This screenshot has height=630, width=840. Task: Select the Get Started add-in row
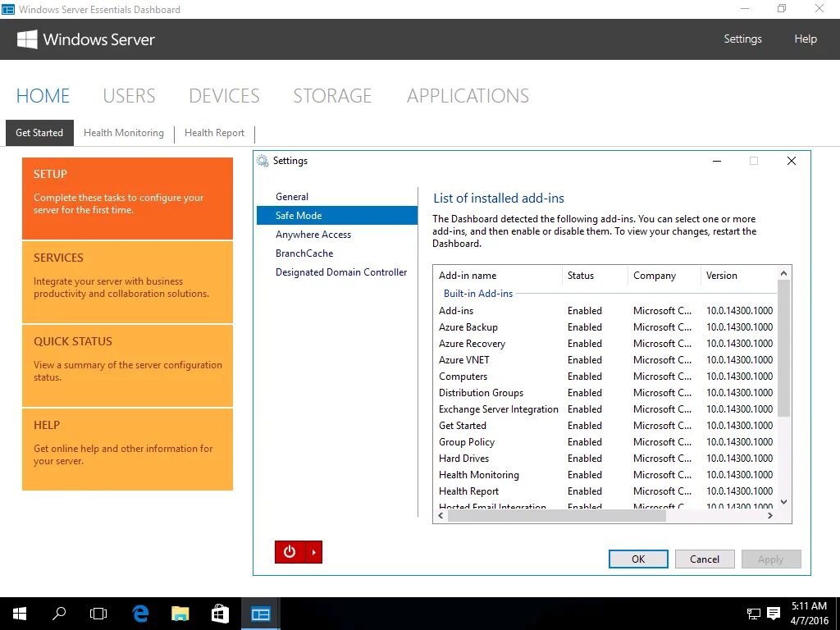[605, 426]
